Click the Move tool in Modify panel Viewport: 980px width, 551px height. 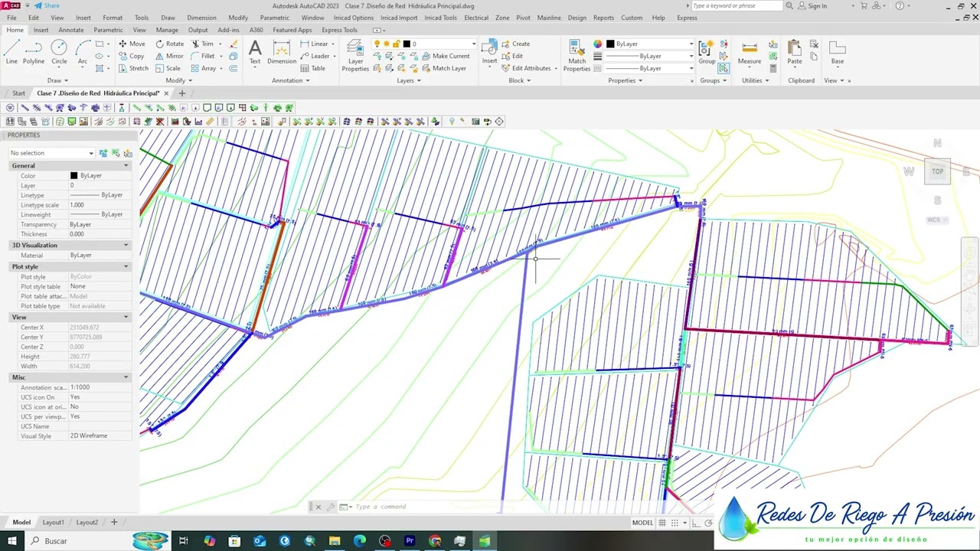pyautogui.click(x=132, y=44)
